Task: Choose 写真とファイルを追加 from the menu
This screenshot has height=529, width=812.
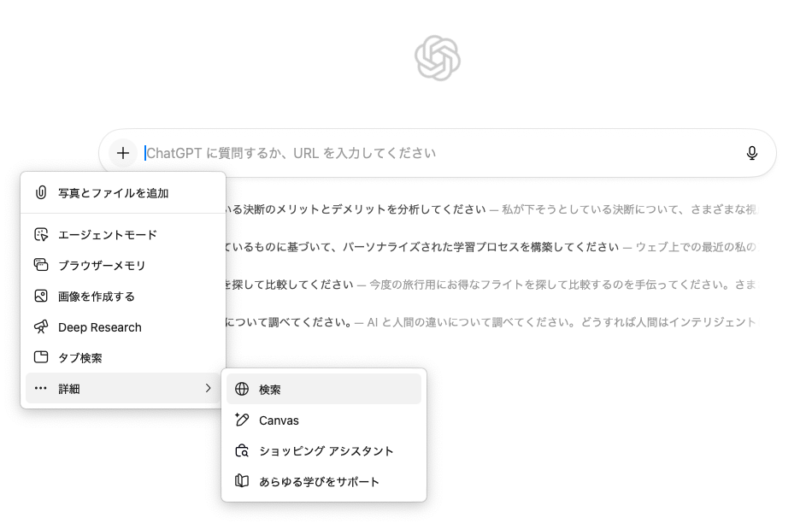Action: pos(113,193)
